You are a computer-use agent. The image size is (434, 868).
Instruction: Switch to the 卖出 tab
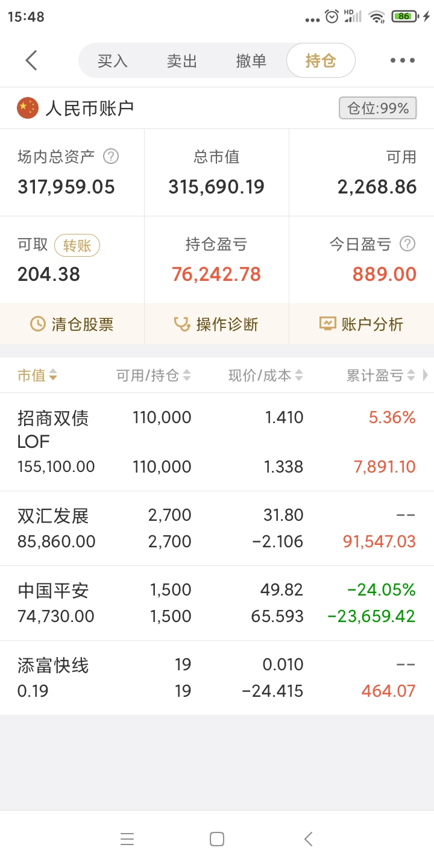(182, 61)
